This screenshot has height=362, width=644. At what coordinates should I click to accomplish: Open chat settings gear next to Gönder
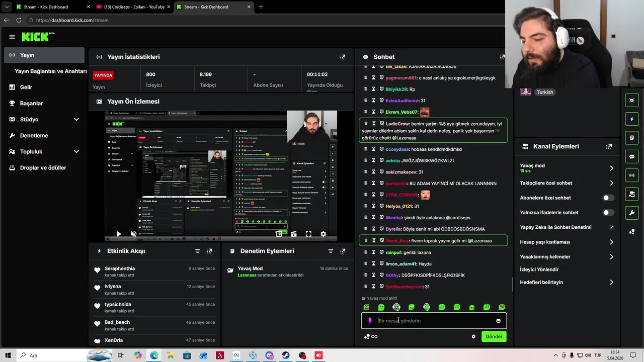pyautogui.click(x=473, y=336)
